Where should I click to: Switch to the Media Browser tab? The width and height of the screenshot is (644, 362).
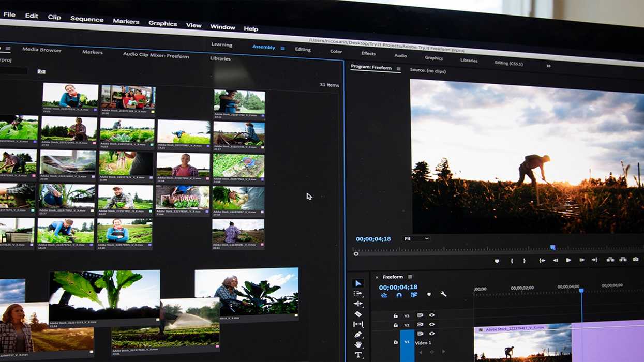click(42, 50)
